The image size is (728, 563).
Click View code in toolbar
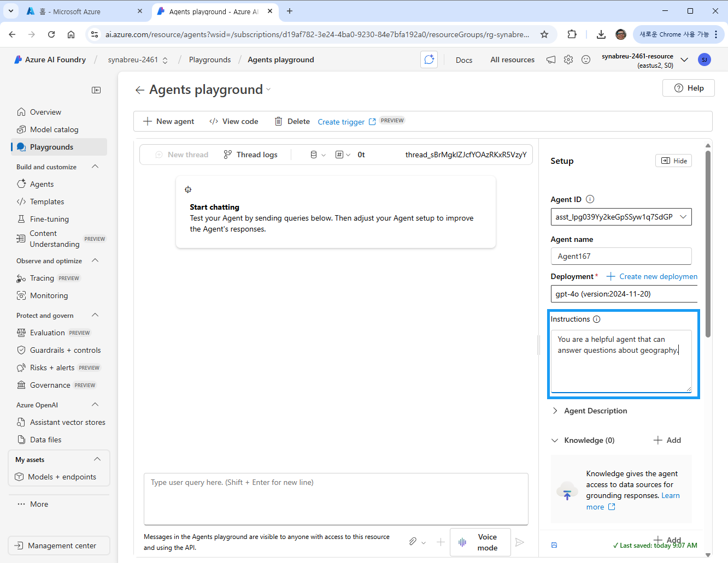pos(234,121)
